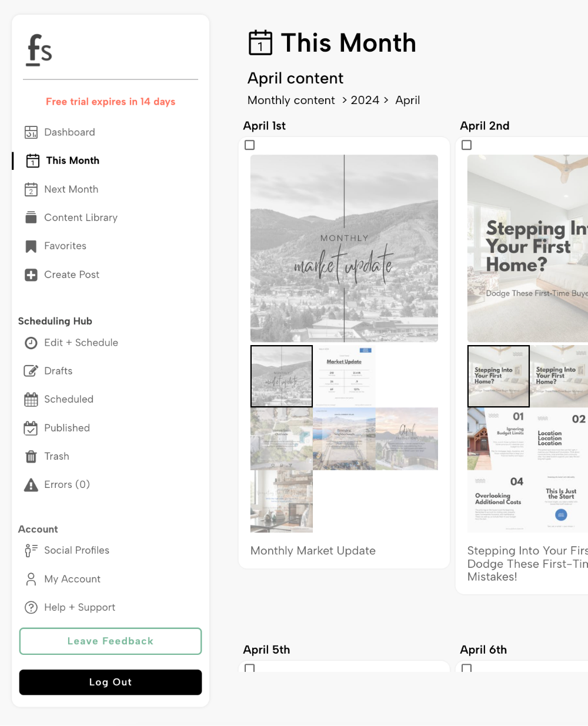Open the Drafts menu item

pyautogui.click(x=58, y=371)
